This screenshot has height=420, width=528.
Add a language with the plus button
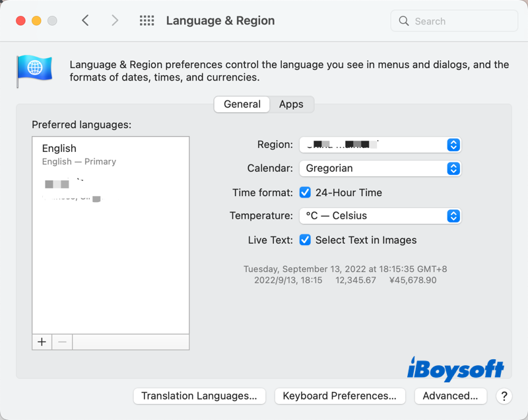[42, 342]
